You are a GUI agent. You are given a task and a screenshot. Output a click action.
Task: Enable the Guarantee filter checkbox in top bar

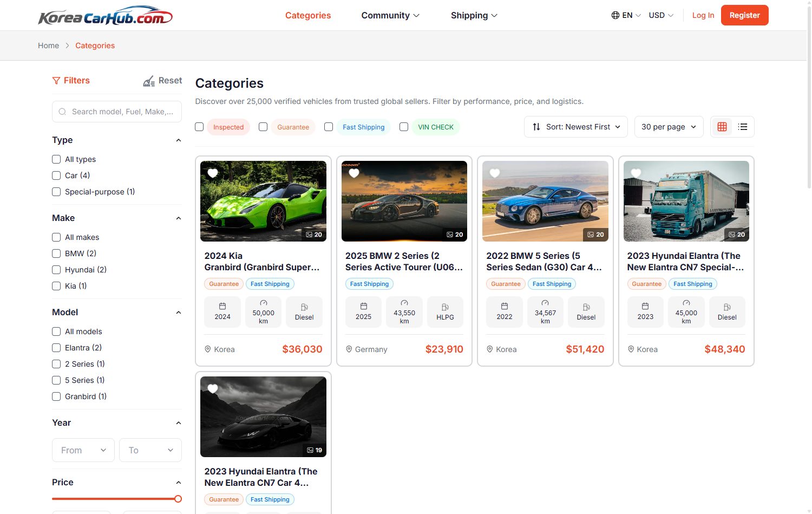point(263,127)
